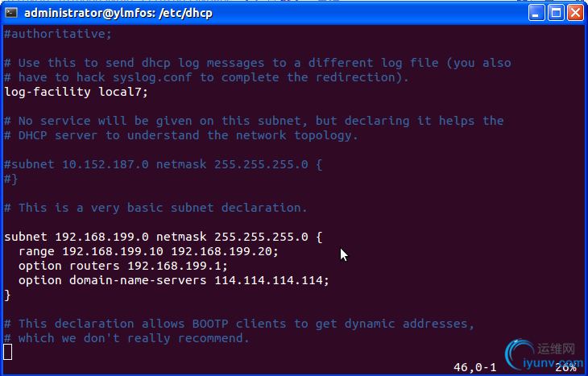
Task: Minimize the administrator@ylmfos terminal window
Action: coord(536,13)
